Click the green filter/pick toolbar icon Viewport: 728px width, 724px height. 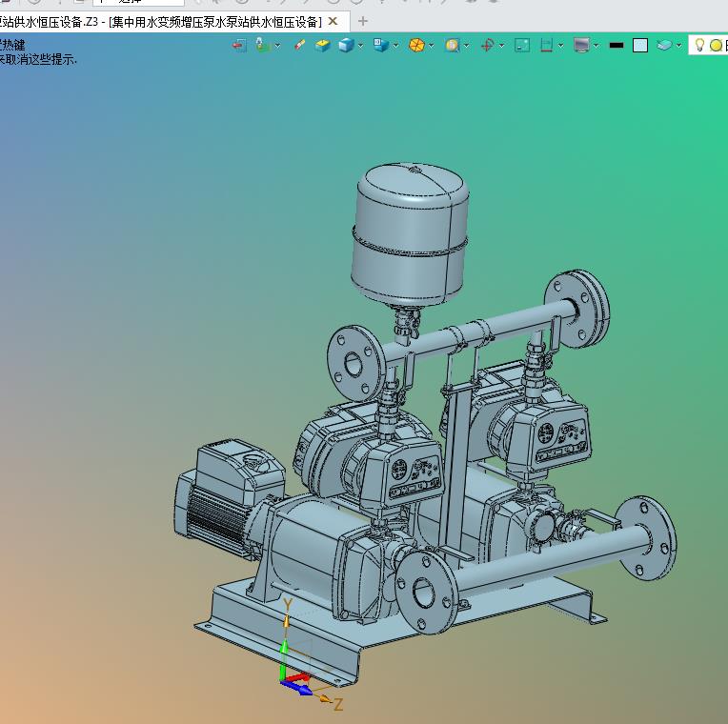(x=262, y=45)
